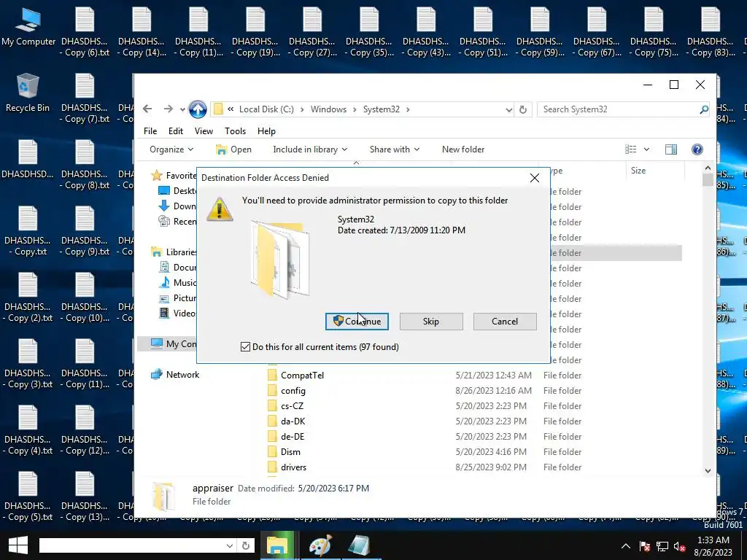
Task: Open the File menu
Action: [150, 131]
